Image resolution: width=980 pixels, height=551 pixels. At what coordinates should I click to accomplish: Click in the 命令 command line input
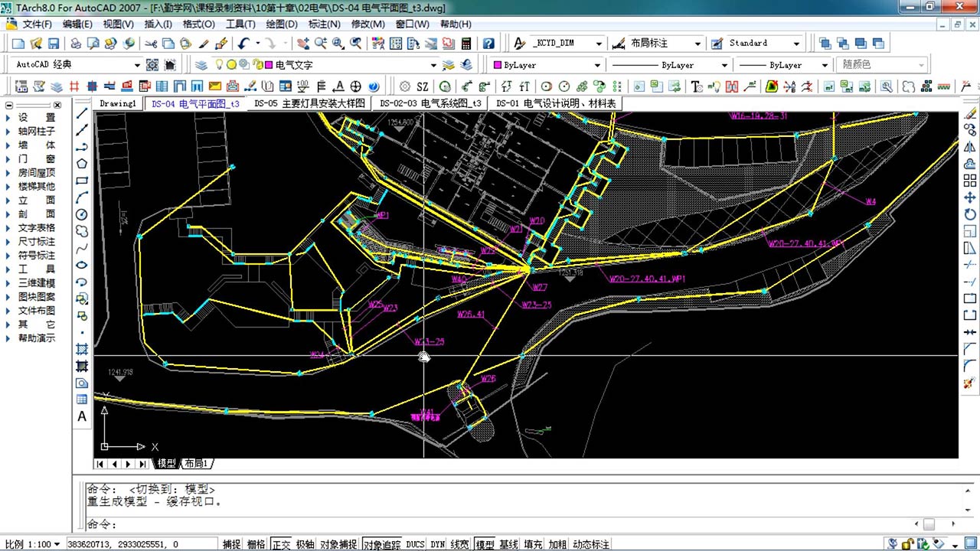click(x=498, y=524)
